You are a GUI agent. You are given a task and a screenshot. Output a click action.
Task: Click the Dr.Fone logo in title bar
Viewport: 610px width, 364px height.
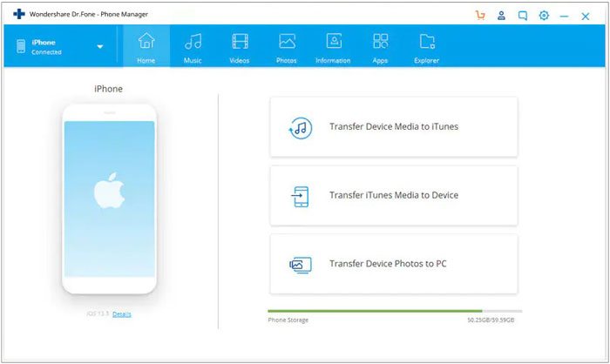pos(19,15)
